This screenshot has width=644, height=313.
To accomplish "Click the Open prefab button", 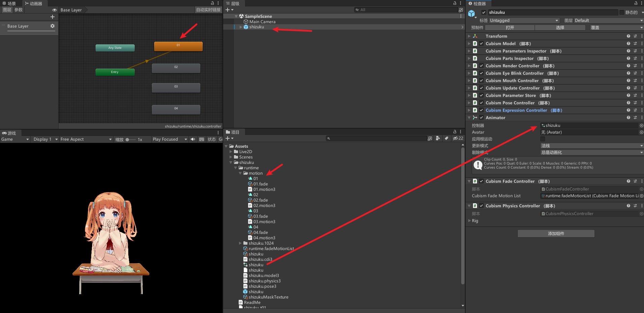I will 510,28.
